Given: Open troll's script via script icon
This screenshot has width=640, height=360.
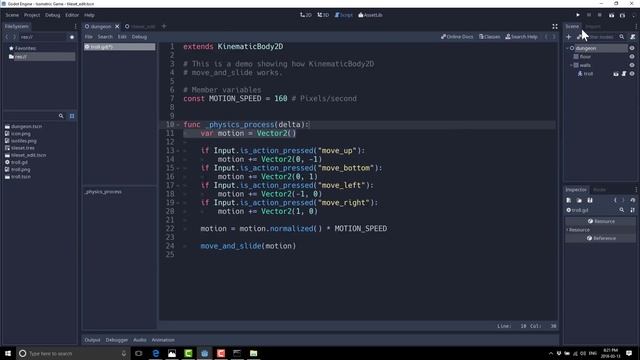Looking at the screenshot, I should pyautogui.click(x=624, y=74).
